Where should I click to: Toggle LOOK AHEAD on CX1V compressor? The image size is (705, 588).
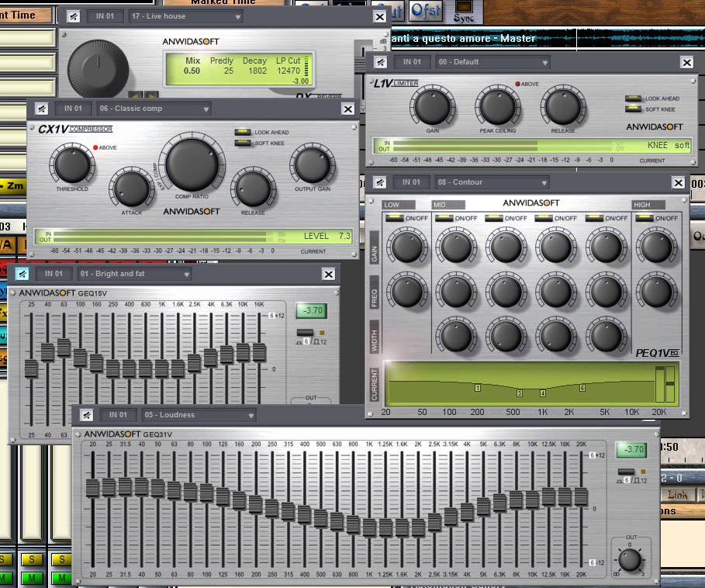tap(243, 132)
